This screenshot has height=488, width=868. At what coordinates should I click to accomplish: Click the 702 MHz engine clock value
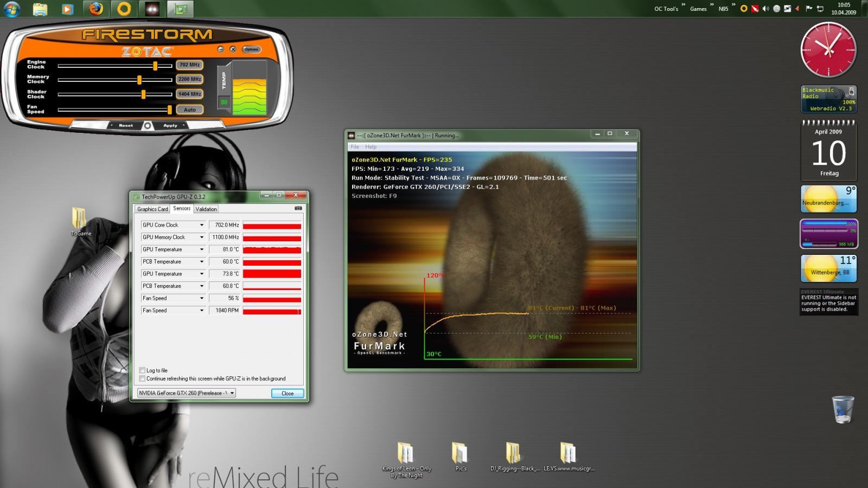coord(189,65)
